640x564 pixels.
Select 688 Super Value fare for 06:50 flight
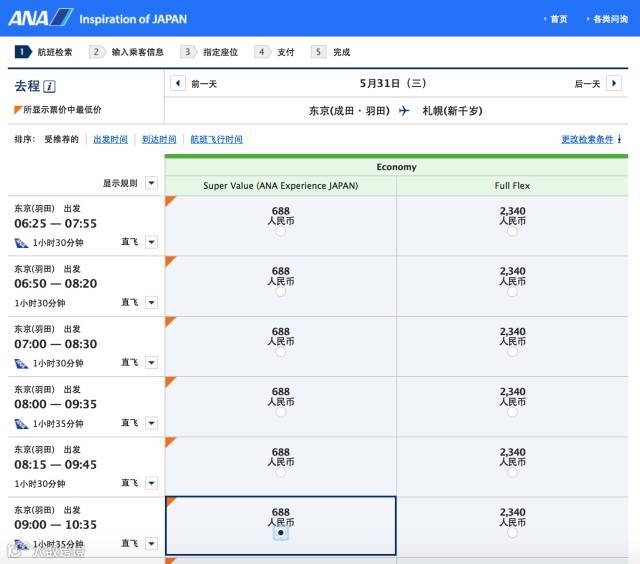(280, 292)
